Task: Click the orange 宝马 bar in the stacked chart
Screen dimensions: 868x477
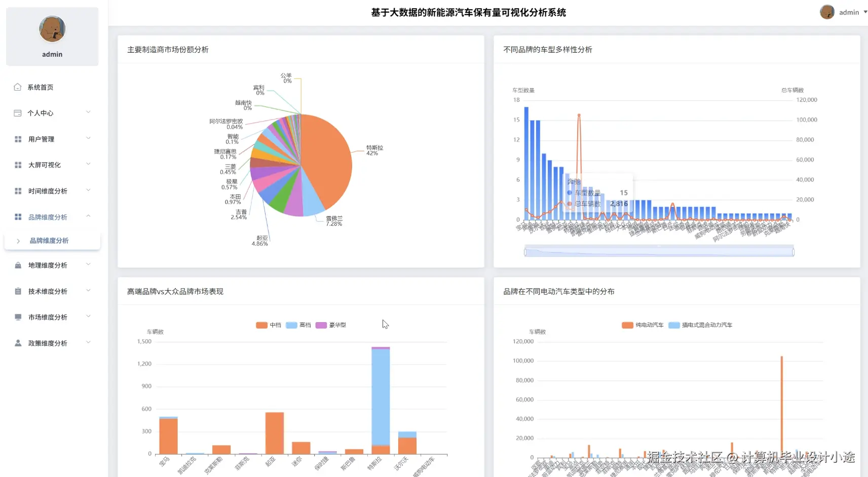Action: coord(168,436)
